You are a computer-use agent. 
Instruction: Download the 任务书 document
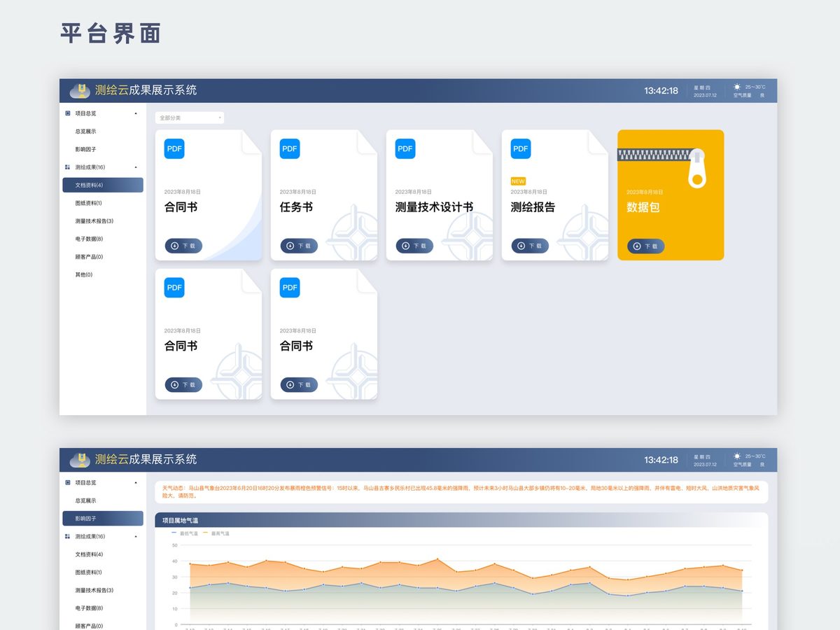(x=299, y=246)
